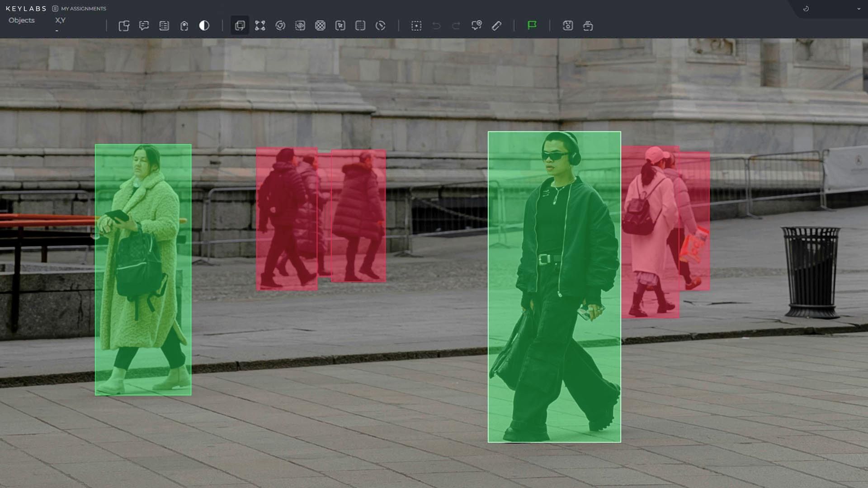Toggle the annotation checklist icon
This screenshot has width=868, height=488.
coord(164,26)
